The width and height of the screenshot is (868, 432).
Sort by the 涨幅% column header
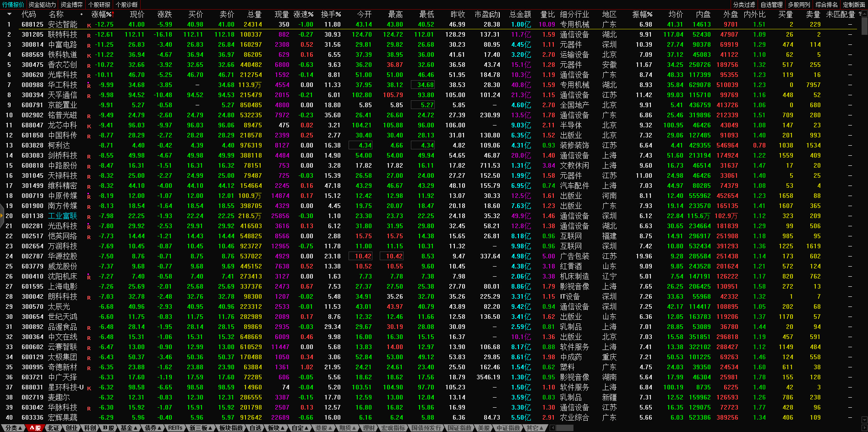click(102, 15)
